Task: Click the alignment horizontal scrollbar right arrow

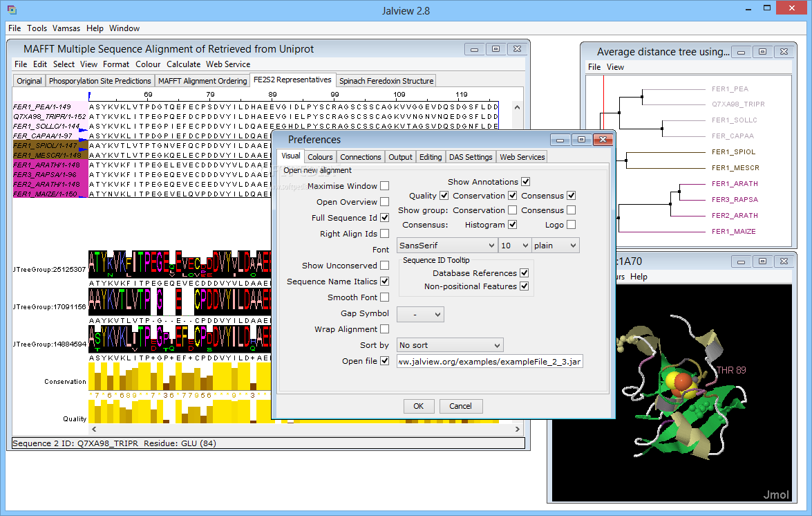Action: 517,429
